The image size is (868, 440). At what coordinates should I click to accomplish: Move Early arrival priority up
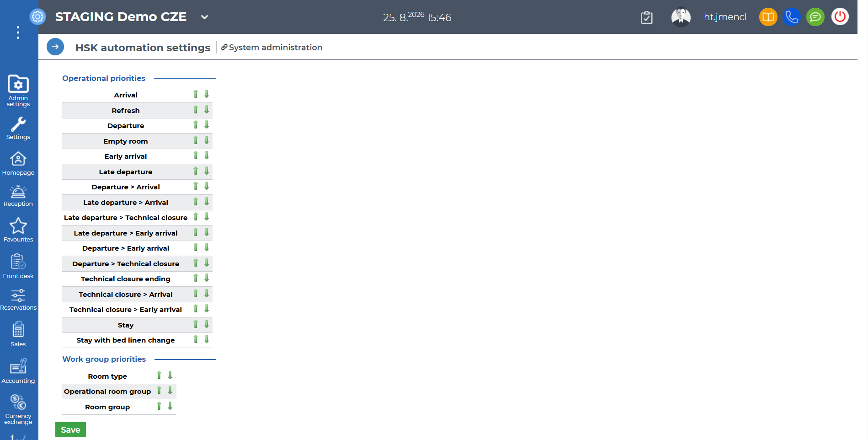[x=196, y=156]
